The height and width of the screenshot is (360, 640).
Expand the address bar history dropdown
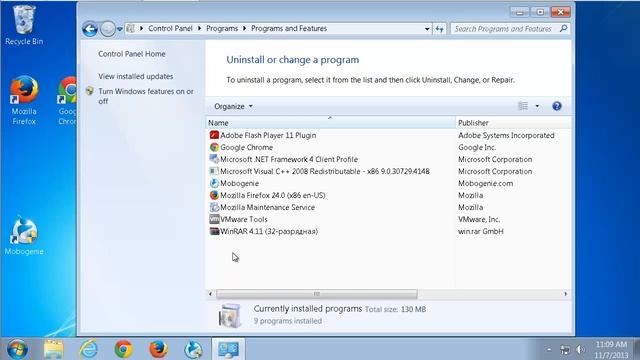[427, 29]
